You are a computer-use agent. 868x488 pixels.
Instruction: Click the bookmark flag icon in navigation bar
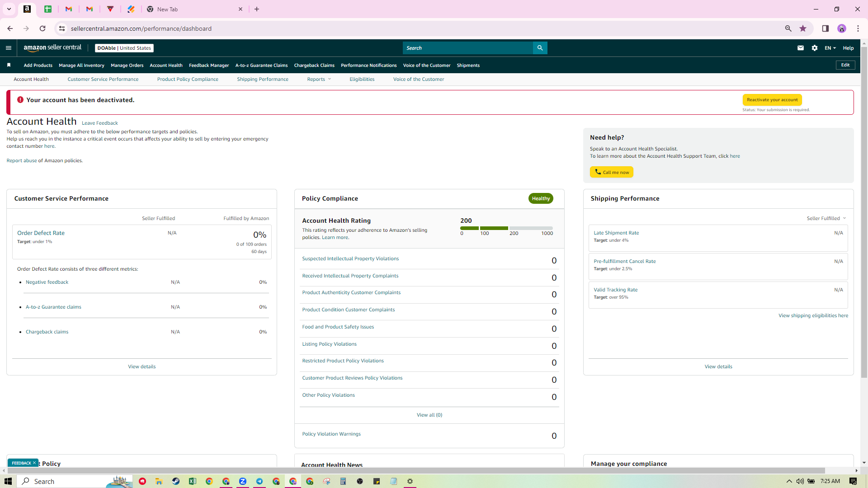pos(9,65)
